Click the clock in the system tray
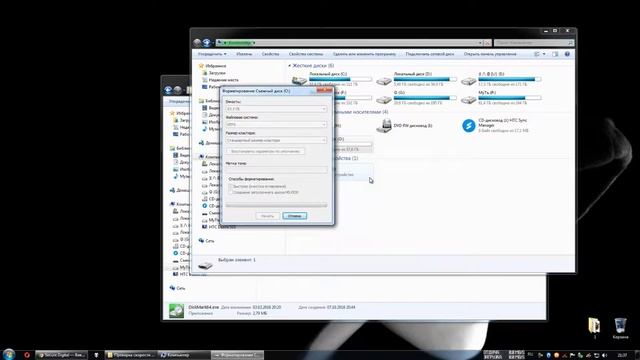The width and height of the screenshot is (640, 360). tap(622, 356)
